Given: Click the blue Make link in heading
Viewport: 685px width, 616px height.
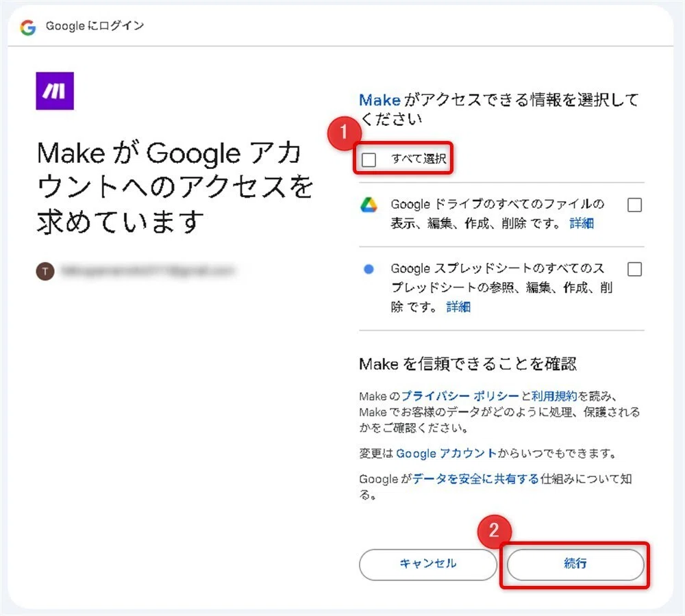Looking at the screenshot, I should (379, 100).
